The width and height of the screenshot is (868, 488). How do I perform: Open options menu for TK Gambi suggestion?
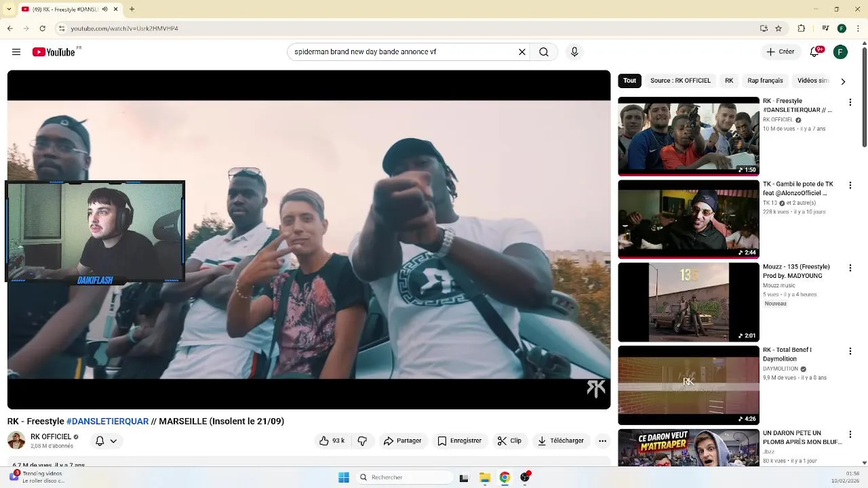[x=850, y=185]
